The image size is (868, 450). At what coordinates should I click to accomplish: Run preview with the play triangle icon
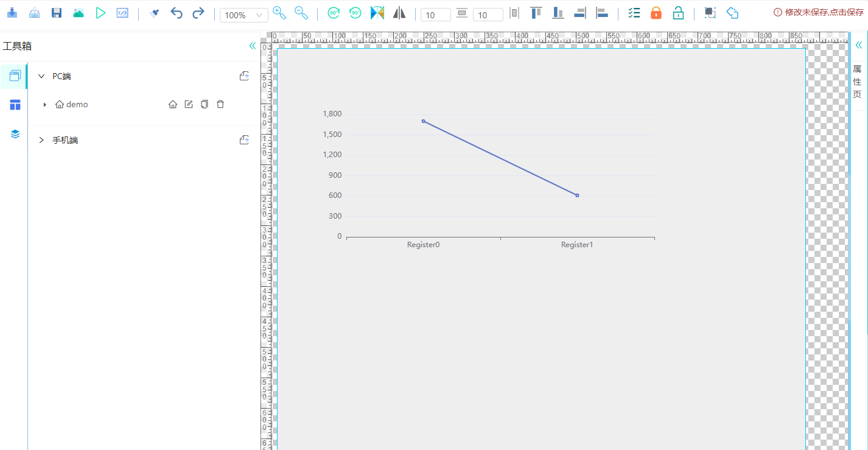(x=100, y=13)
